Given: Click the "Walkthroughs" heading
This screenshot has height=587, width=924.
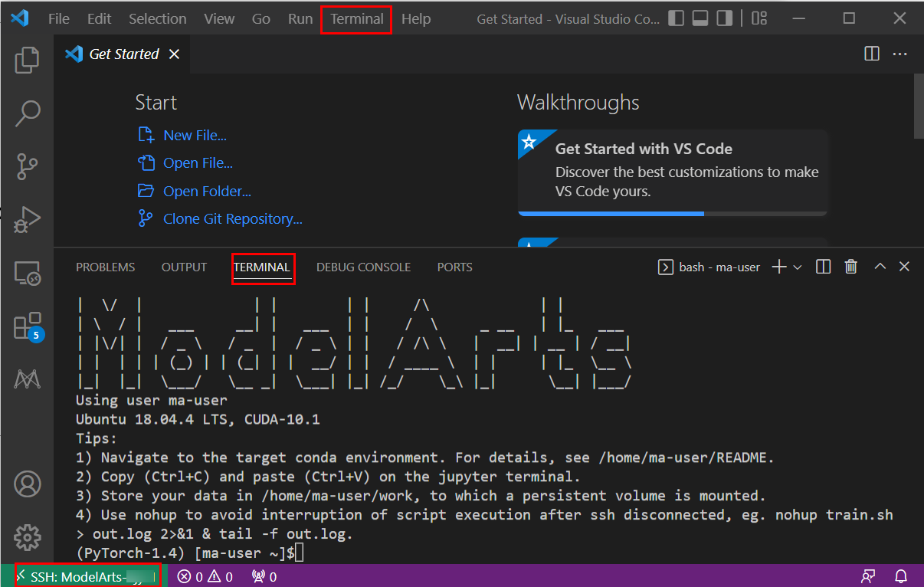Looking at the screenshot, I should click(x=578, y=103).
